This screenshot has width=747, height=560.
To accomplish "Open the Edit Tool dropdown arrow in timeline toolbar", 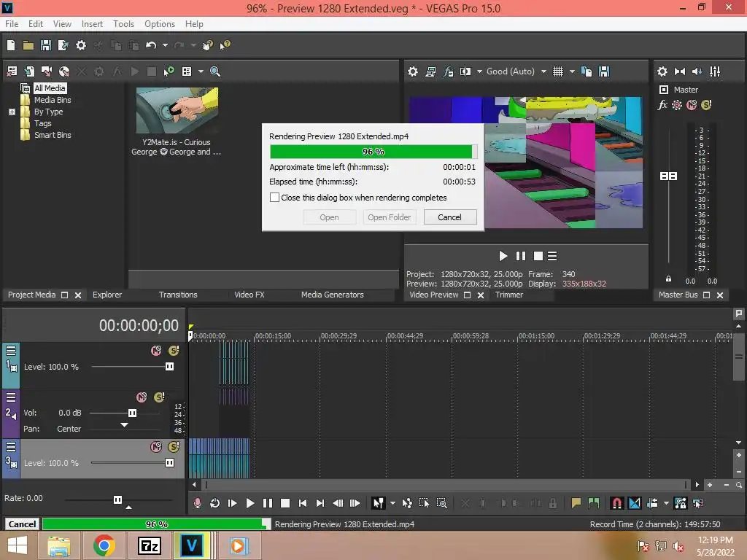I will (392, 503).
